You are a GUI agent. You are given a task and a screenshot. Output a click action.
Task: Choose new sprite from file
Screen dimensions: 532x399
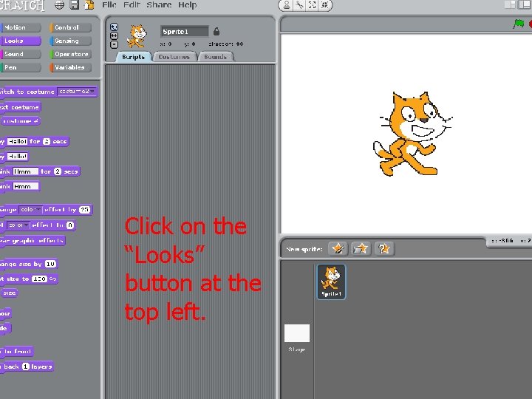point(361,249)
